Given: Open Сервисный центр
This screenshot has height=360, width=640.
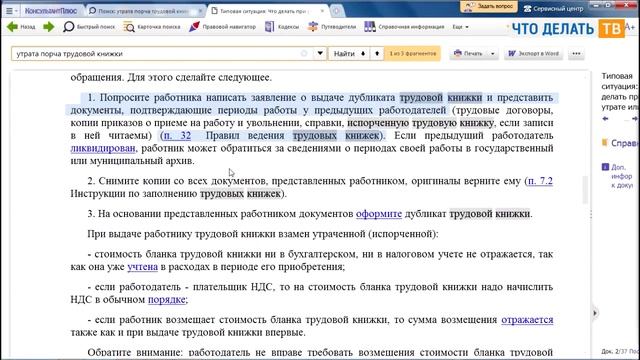Looking at the screenshot, I should pos(553,8).
